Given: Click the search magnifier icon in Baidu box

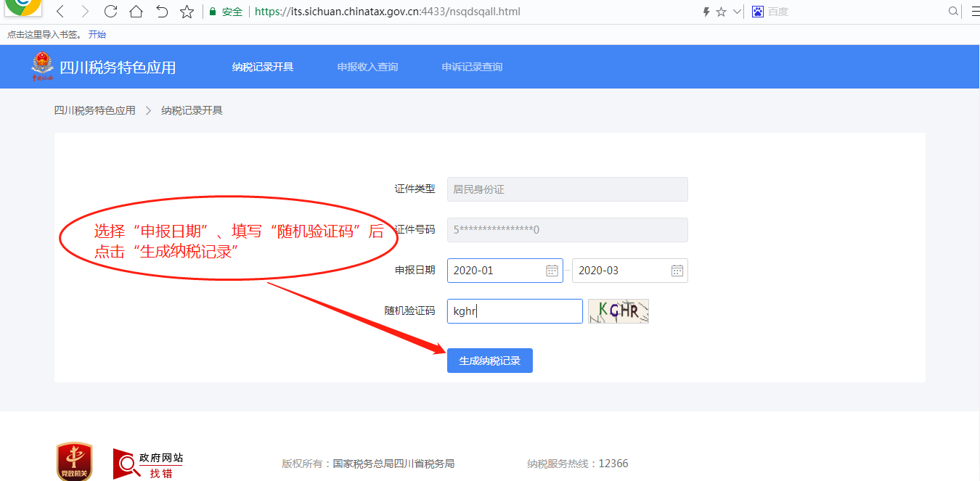Looking at the screenshot, I should coord(953,12).
